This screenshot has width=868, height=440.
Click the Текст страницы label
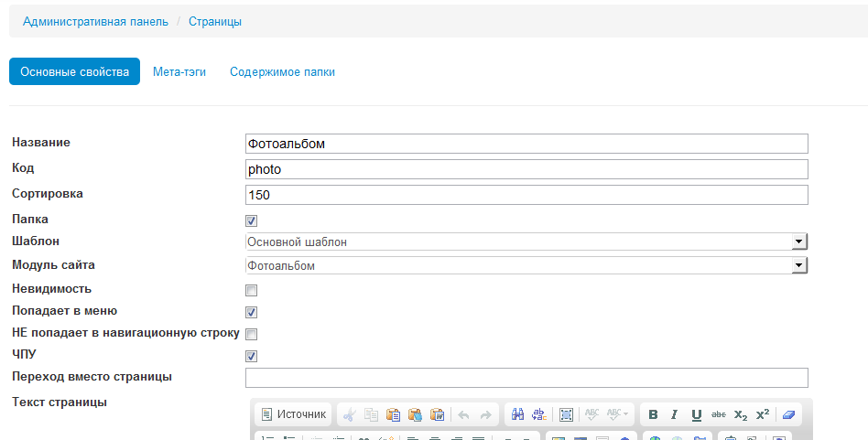coord(60,402)
